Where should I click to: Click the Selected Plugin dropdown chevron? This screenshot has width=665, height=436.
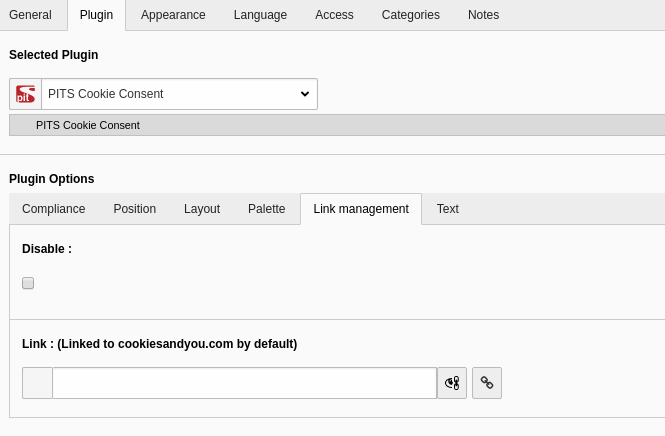(x=305, y=94)
